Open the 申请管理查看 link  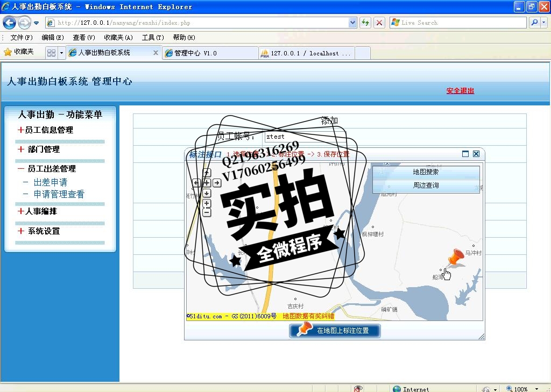pos(59,194)
